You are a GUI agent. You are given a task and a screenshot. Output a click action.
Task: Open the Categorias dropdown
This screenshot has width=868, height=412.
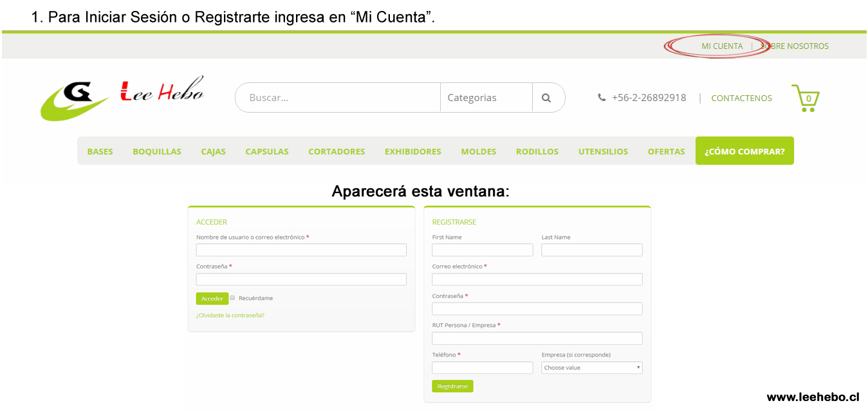[486, 97]
